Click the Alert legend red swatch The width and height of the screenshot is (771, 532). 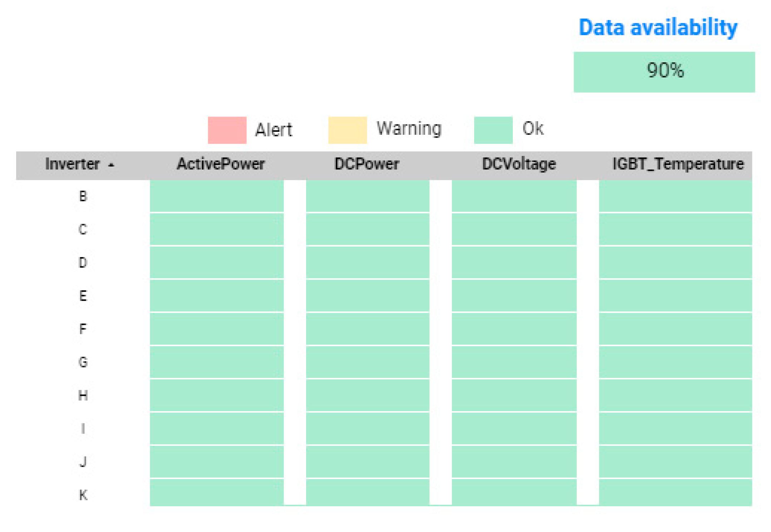[x=227, y=130]
